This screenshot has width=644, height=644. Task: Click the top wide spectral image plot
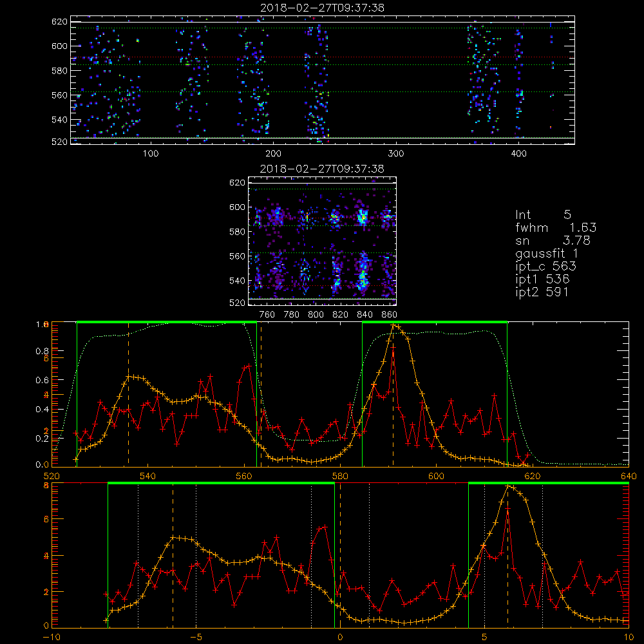[323, 80]
